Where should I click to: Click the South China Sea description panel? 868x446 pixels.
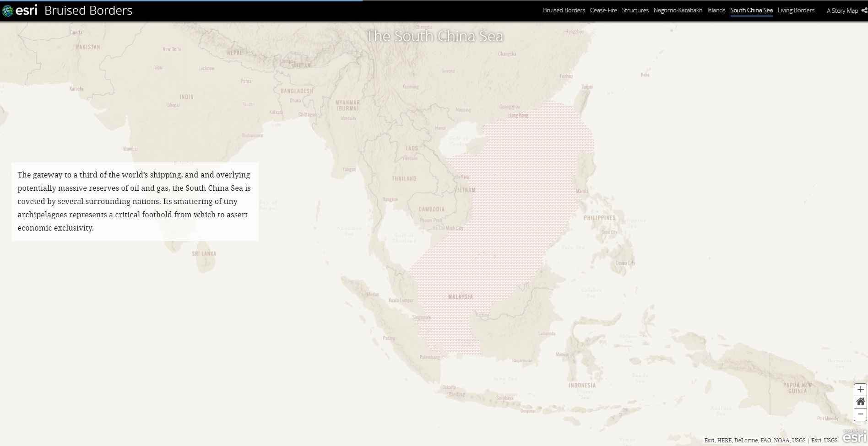click(135, 201)
